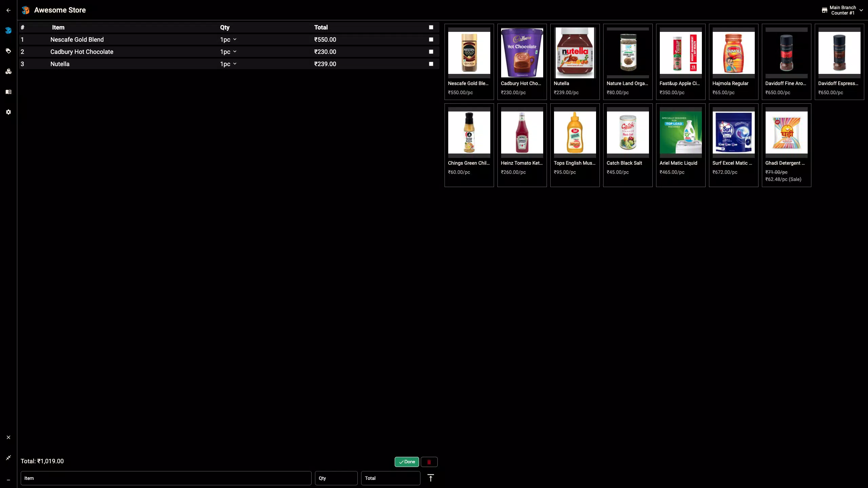The height and width of the screenshot is (488, 868).
Task: Toggle the select-all checkbox in table header
Action: click(x=431, y=27)
